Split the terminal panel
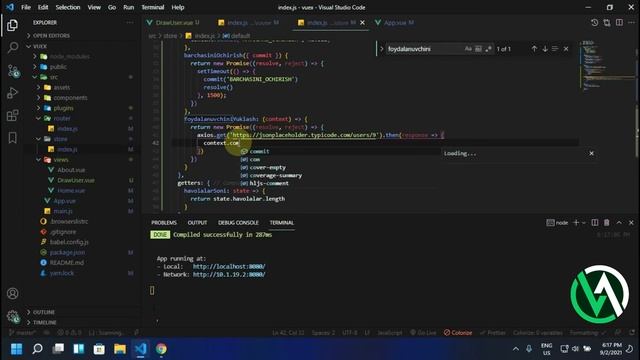Viewport: 640px width, 360px height. point(595,222)
